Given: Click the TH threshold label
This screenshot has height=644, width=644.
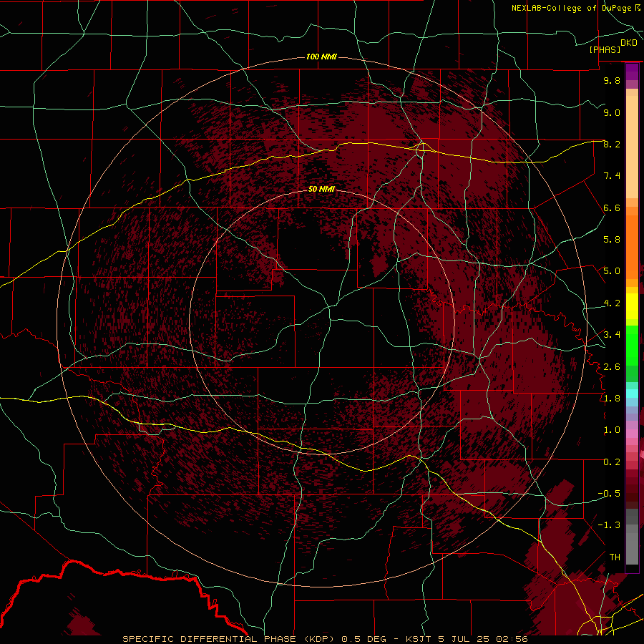Looking at the screenshot, I should pyautogui.click(x=615, y=557).
